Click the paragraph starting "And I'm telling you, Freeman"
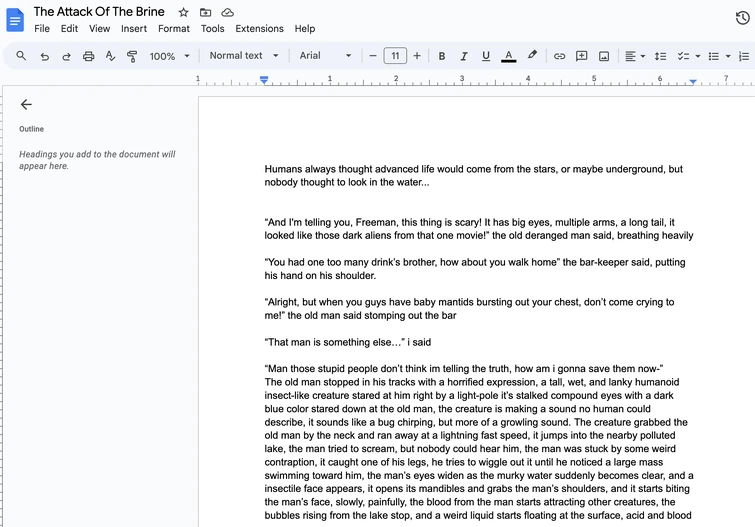 pos(479,229)
